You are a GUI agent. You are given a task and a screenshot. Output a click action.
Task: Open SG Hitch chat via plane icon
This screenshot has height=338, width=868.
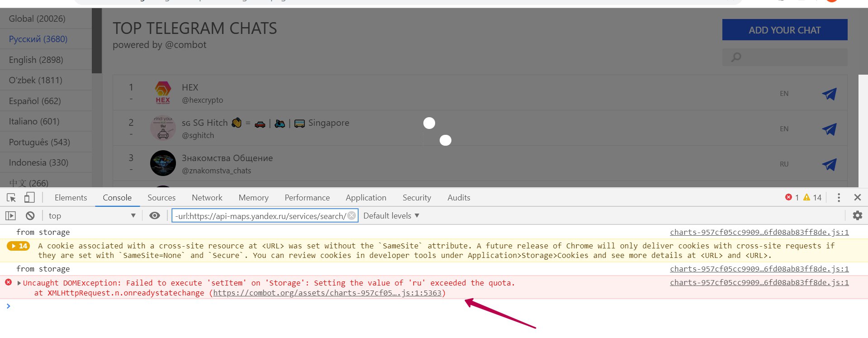[x=829, y=129]
